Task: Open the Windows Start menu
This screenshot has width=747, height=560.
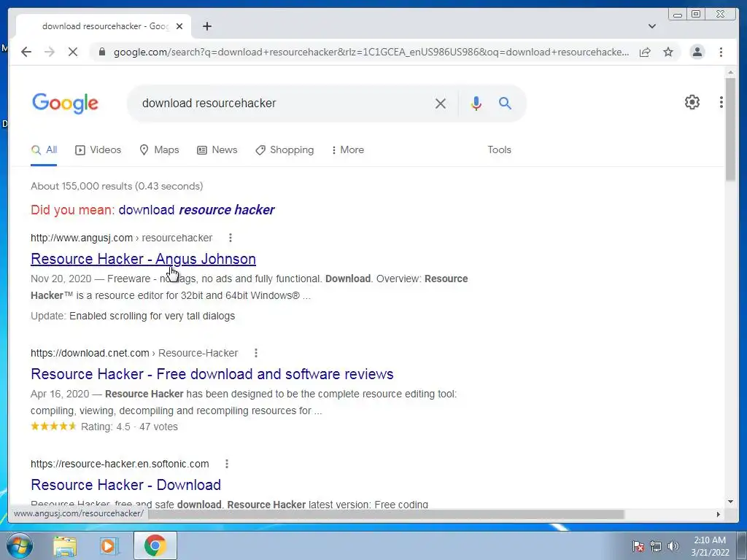Action: coord(19,545)
